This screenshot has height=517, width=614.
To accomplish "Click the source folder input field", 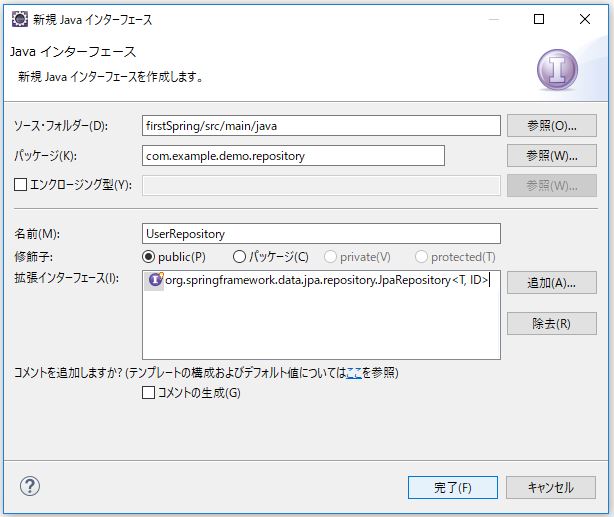I will coord(321,126).
